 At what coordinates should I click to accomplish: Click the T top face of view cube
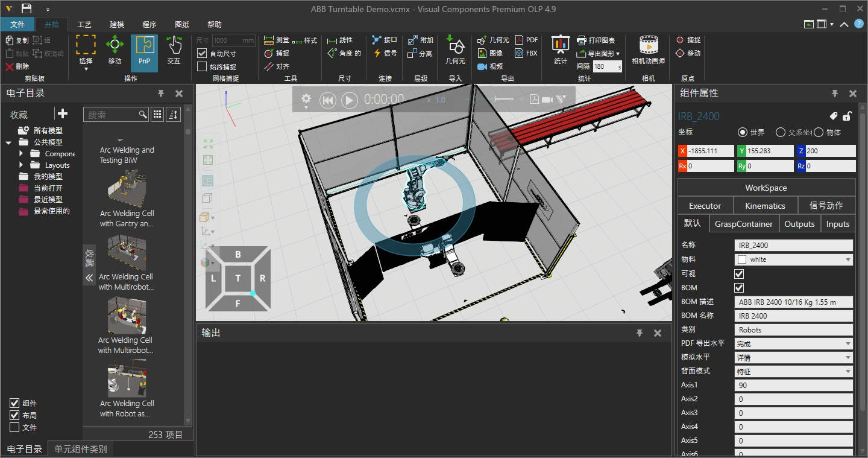(238, 278)
